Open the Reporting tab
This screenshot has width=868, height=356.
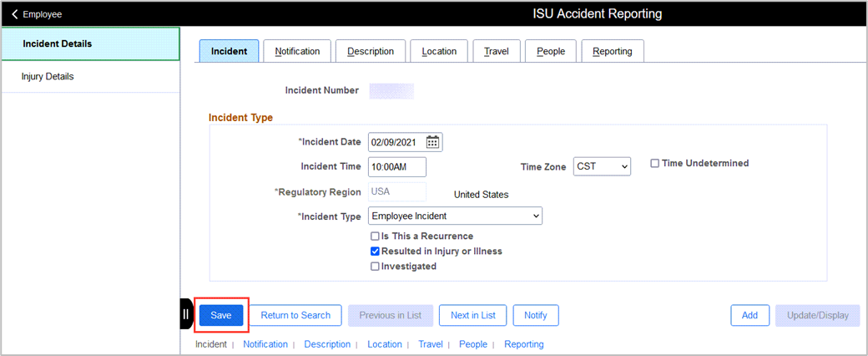[x=613, y=51]
